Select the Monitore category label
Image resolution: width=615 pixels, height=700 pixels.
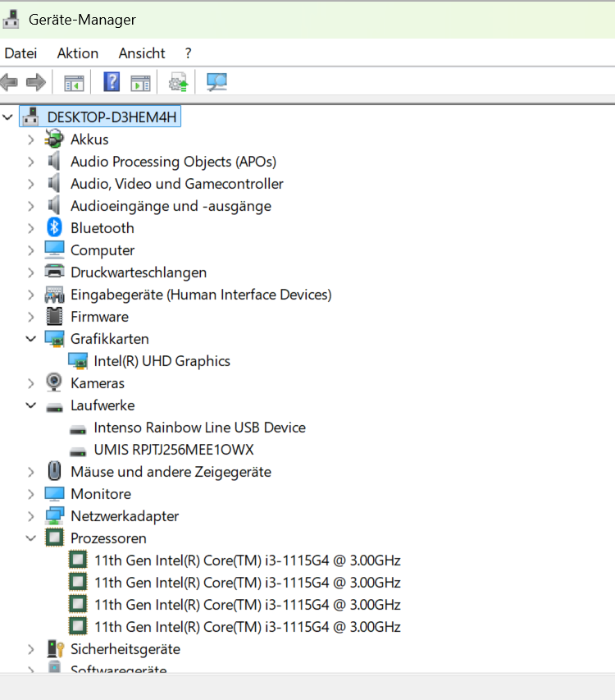101,494
